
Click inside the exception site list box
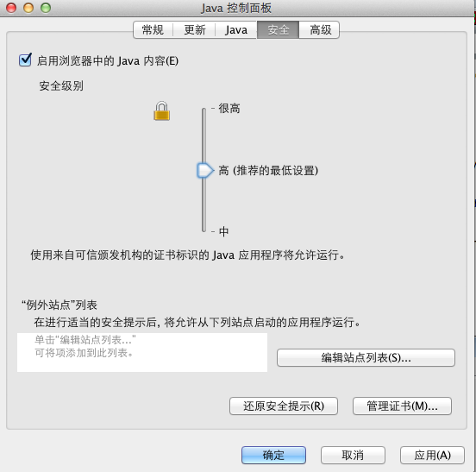tap(142, 352)
